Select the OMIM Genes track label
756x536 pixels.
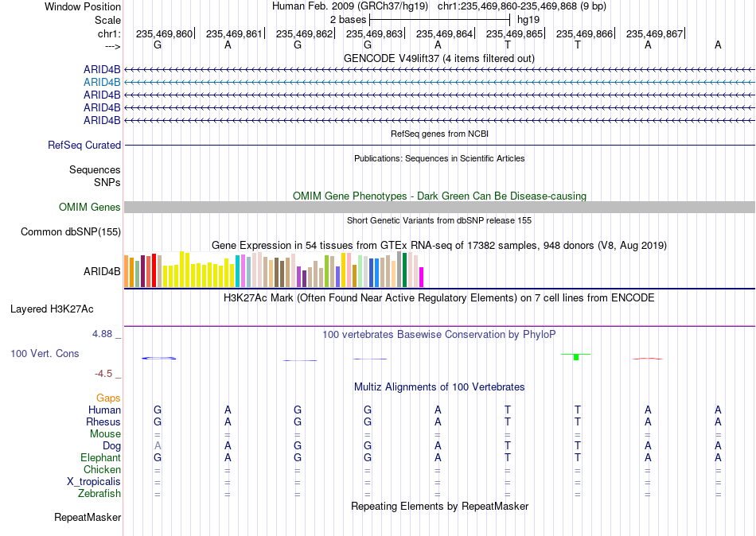click(x=90, y=208)
